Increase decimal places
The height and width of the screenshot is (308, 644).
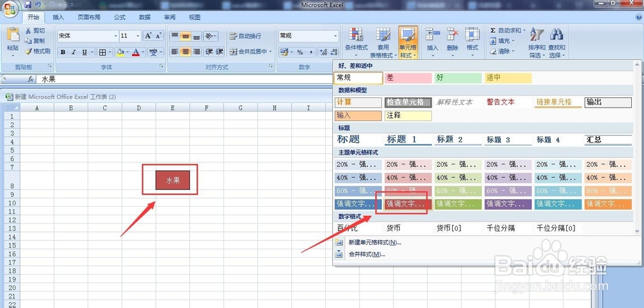click(x=323, y=52)
